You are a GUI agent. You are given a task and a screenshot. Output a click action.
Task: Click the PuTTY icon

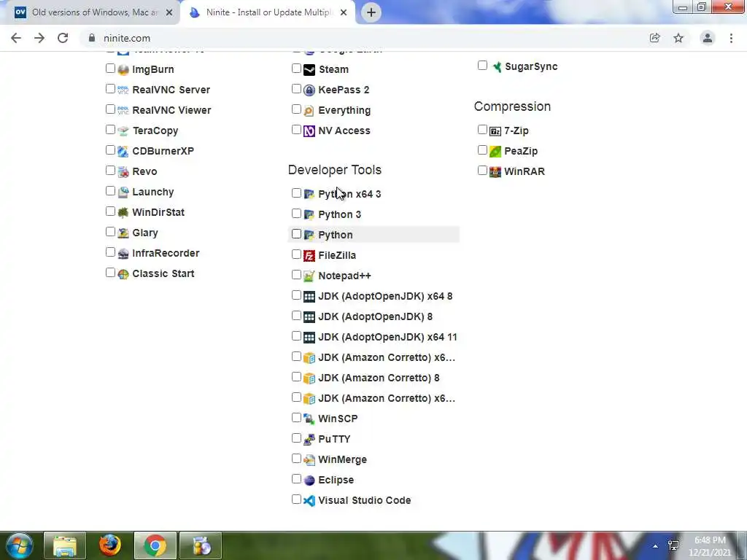point(309,440)
